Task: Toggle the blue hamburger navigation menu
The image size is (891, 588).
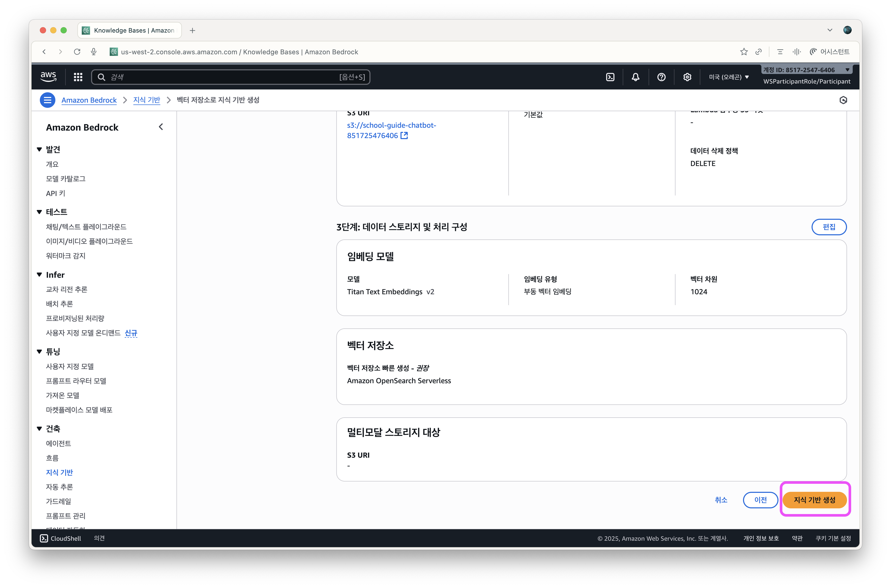Action: point(47,100)
